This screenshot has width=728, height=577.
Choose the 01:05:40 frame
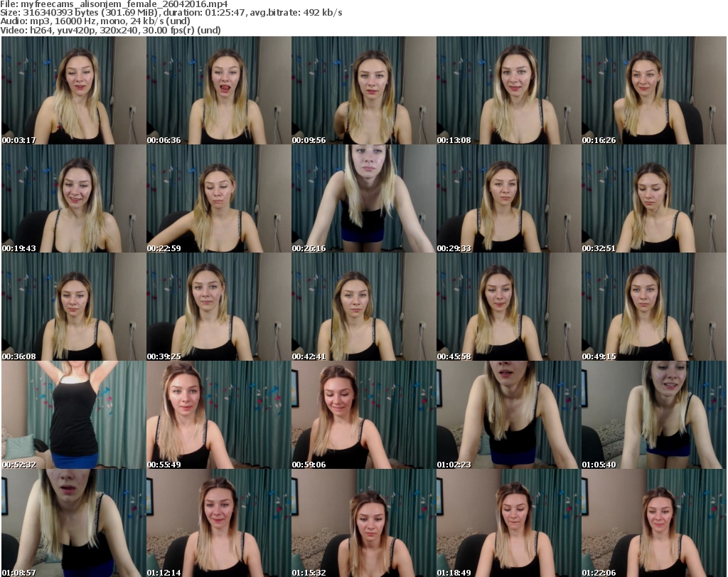(x=654, y=415)
